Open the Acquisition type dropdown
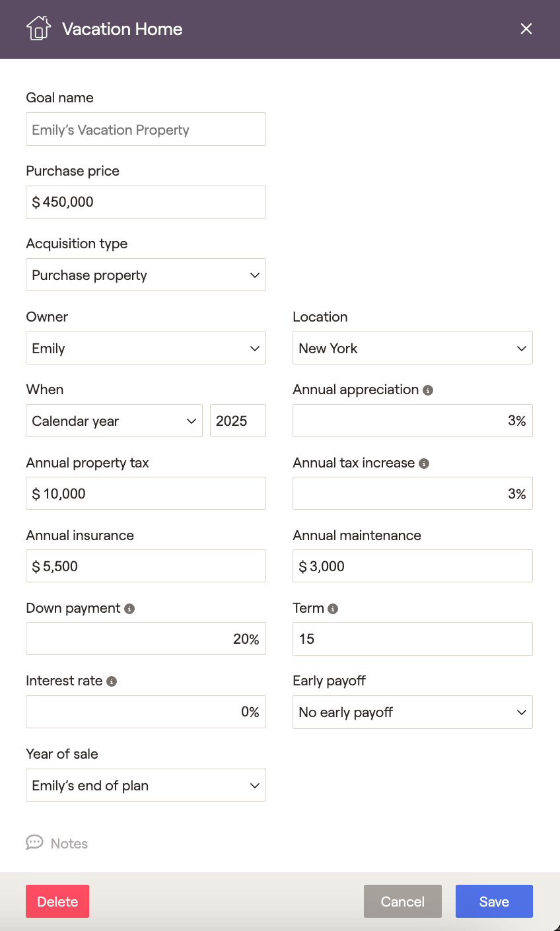 tap(145, 275)
